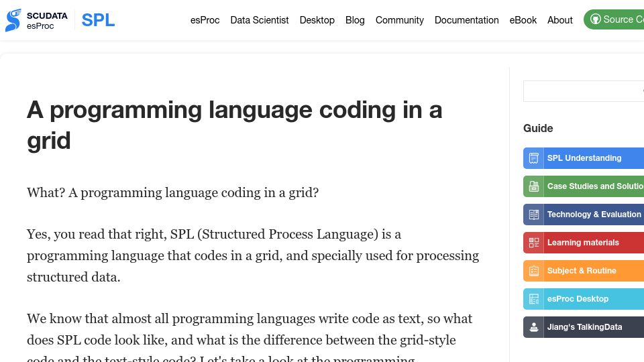This screenshot has width=644, height=362.
Task: Click the Technology & Evaluation book icon
Action: [x=533, y=215]
